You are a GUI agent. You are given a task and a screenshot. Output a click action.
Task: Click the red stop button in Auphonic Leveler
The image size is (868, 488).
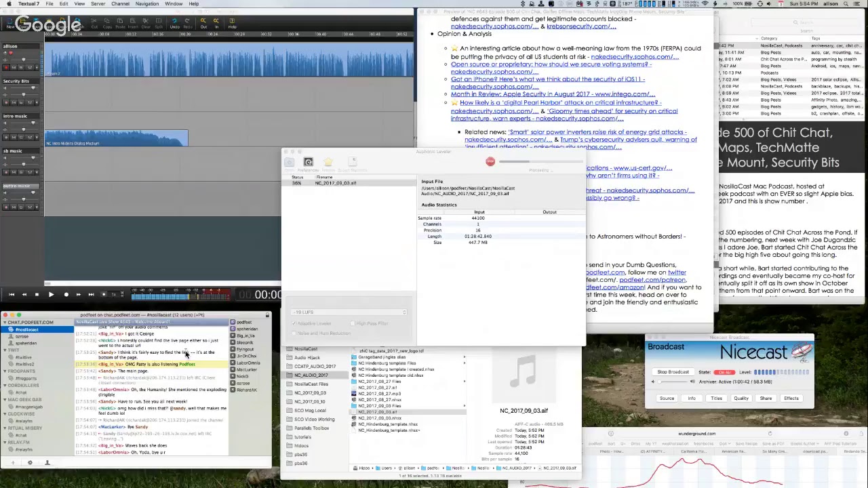click(490, 161)
